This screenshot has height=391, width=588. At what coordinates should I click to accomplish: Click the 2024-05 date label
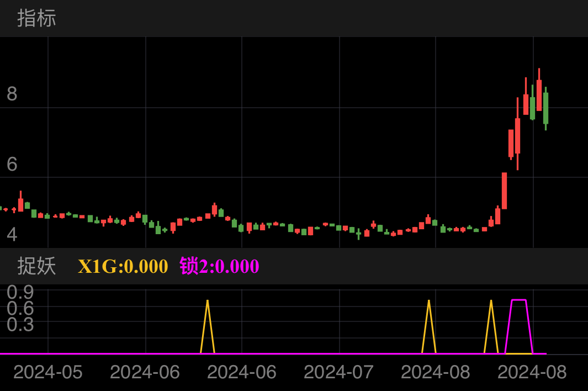click(x=47, y=372)
